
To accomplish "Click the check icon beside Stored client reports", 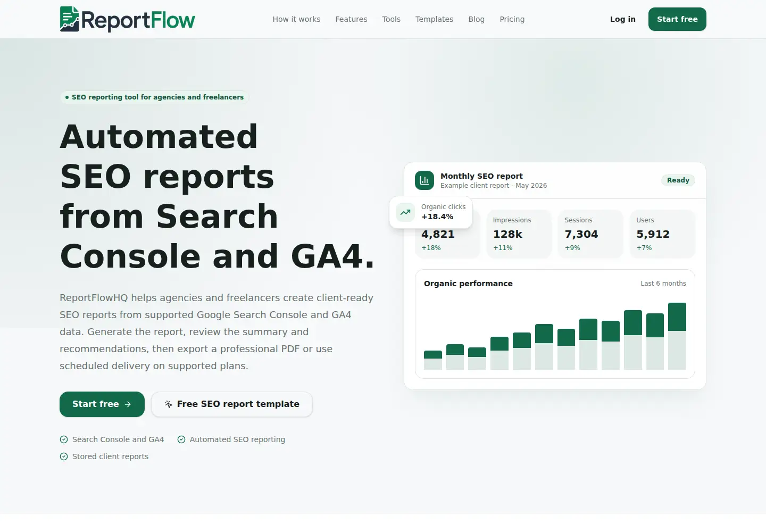I will (64, 456).
